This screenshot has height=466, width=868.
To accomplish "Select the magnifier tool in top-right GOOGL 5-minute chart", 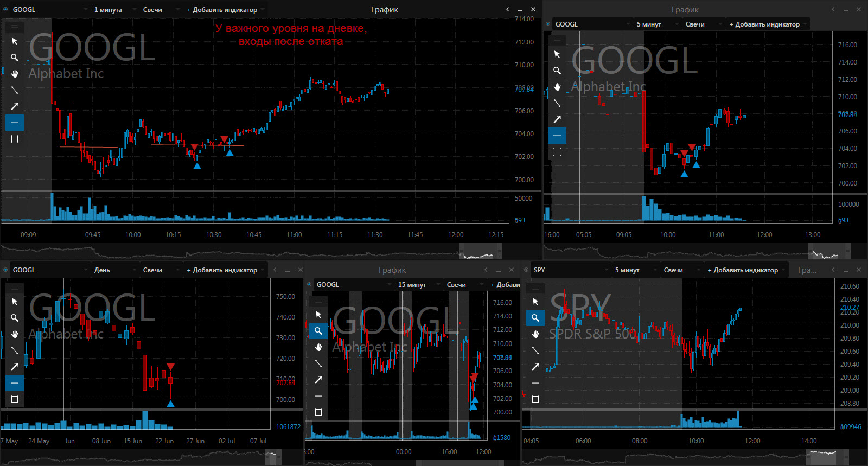I will point(557,71).
